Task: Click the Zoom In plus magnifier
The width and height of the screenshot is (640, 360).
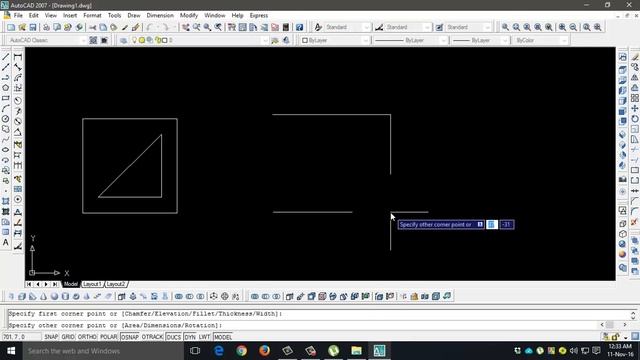Action: pos(562,27)
